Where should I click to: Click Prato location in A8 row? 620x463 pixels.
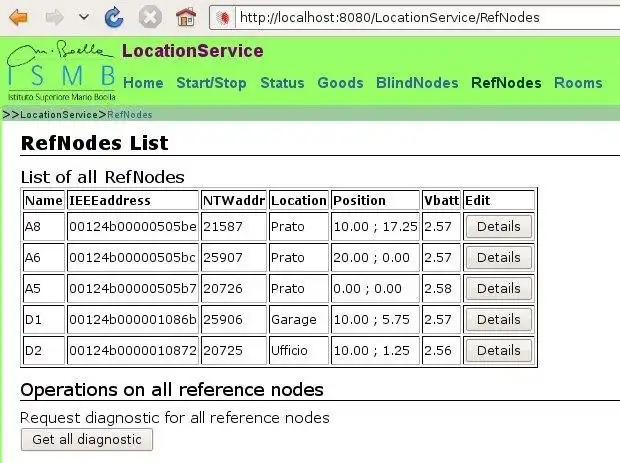[x=299, y=227]
